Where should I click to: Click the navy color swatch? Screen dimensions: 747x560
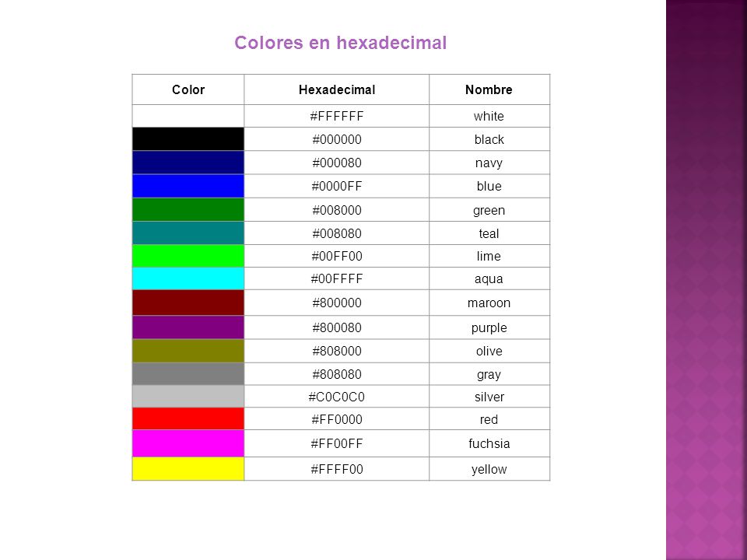point(188,163)
